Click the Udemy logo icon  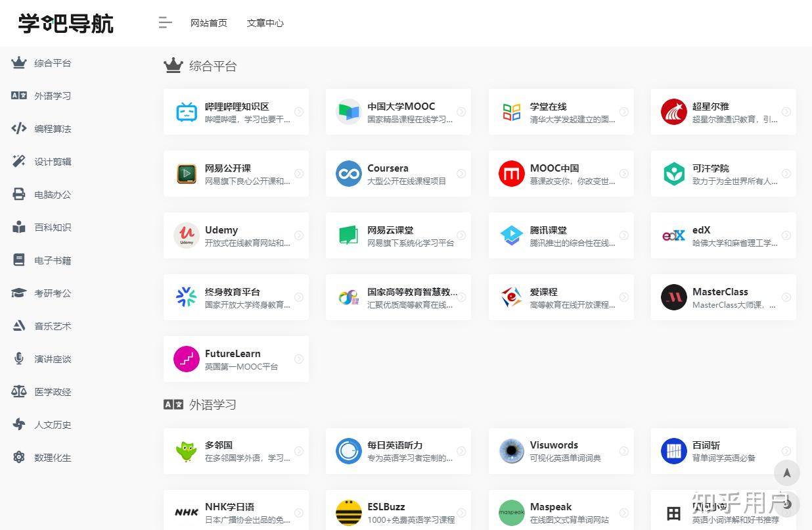click(186, 235)
